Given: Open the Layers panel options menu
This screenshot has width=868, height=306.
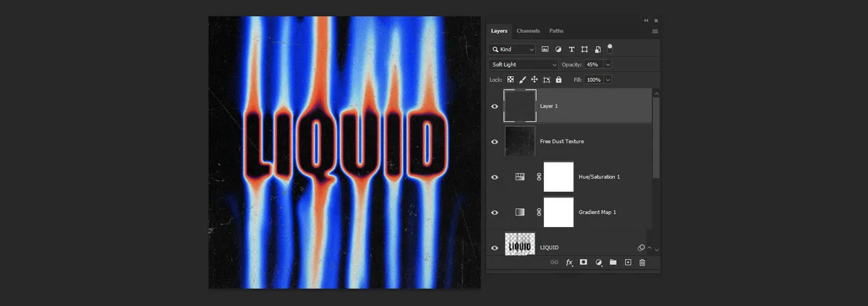Looking at the screenshot, I should coord(655,31).
